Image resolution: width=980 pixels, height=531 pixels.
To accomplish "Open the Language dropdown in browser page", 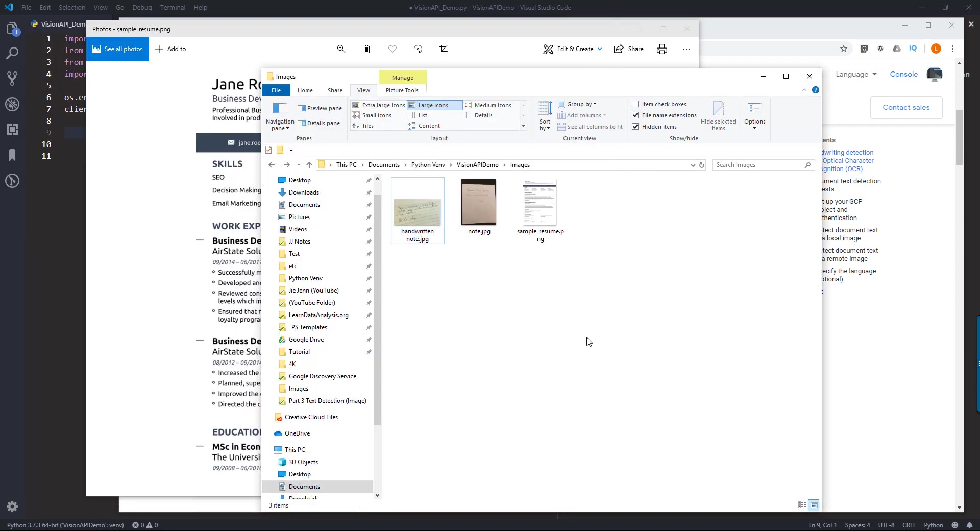I will click(x=856, y=75).
